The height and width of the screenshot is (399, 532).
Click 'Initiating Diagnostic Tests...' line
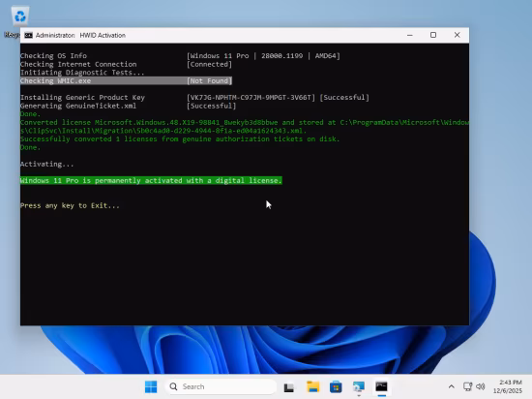[x=82, y=73]
